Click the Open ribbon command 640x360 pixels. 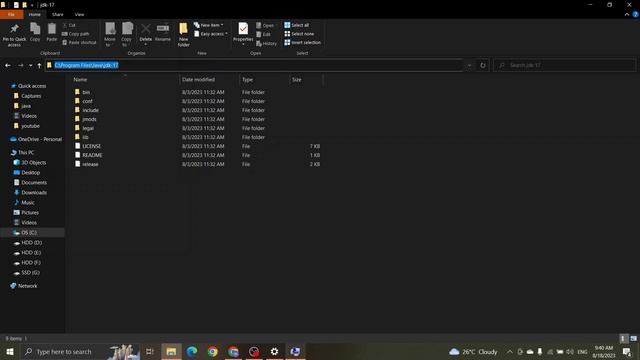coord(265,25)
